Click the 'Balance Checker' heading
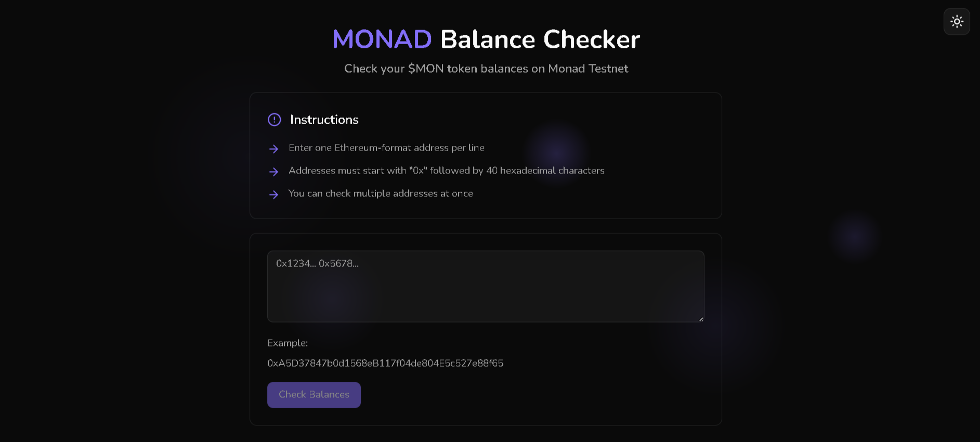The height and width of the screenshot is (442, 980). coord(540,39)
